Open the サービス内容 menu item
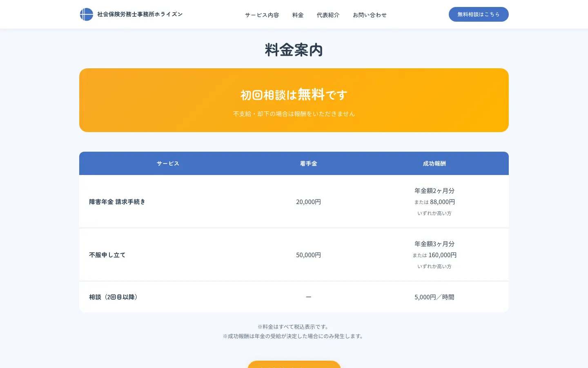 [262, 15]
